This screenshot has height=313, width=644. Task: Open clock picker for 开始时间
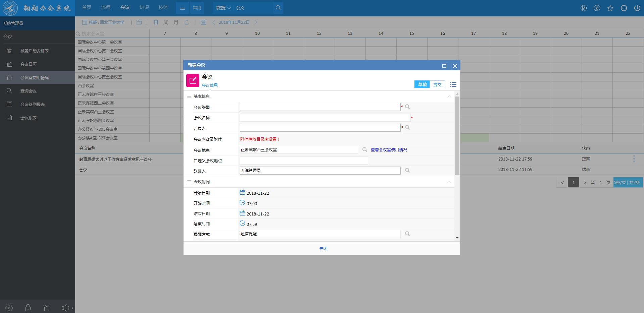click(242, 203)
